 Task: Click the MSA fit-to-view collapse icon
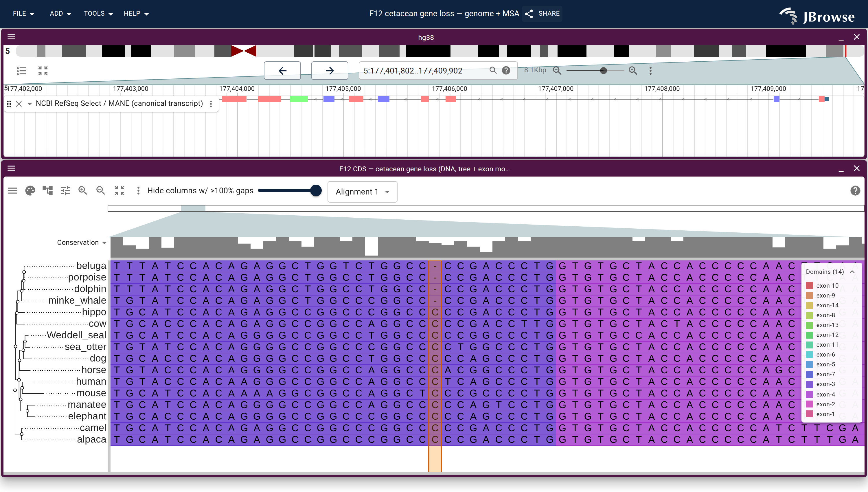(x=119, y=191)
